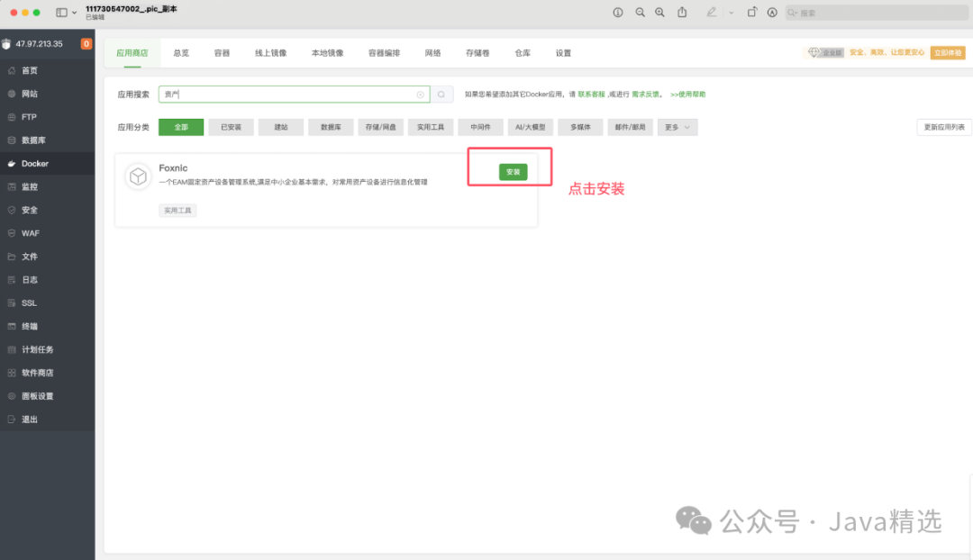Switch to the 应用商店 tab
Viewport: 973px width, 560px height.
coord(132,53)
